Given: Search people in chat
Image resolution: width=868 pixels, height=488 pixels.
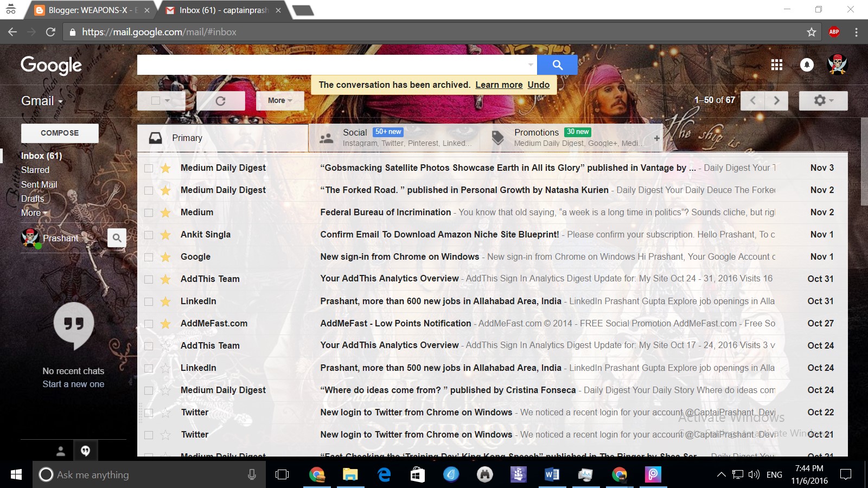Looking at the screenshot, I should click(x=117, y=237).
